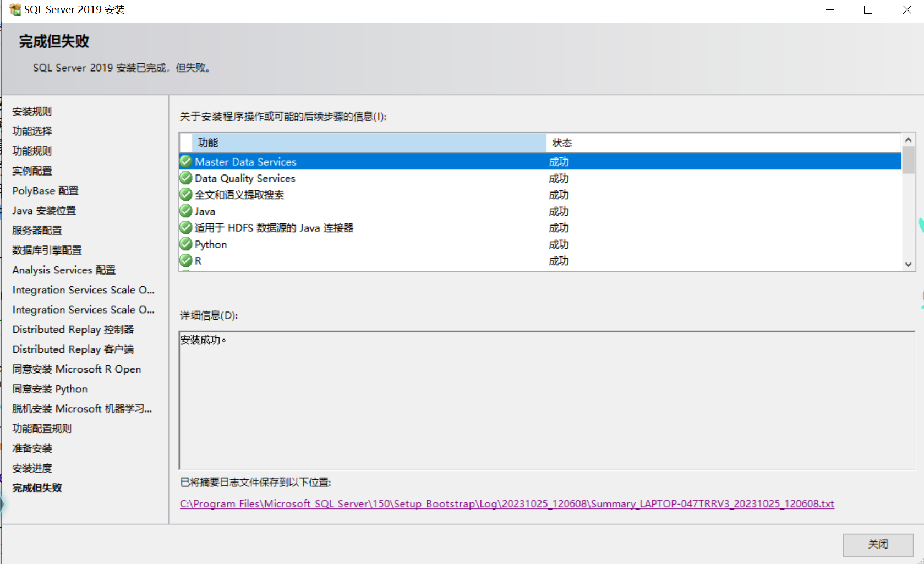This screenshot has width=924, height=564.
Task: Click the 详细信息 text box
Action: pyautogui.click(x=546, y=401)
